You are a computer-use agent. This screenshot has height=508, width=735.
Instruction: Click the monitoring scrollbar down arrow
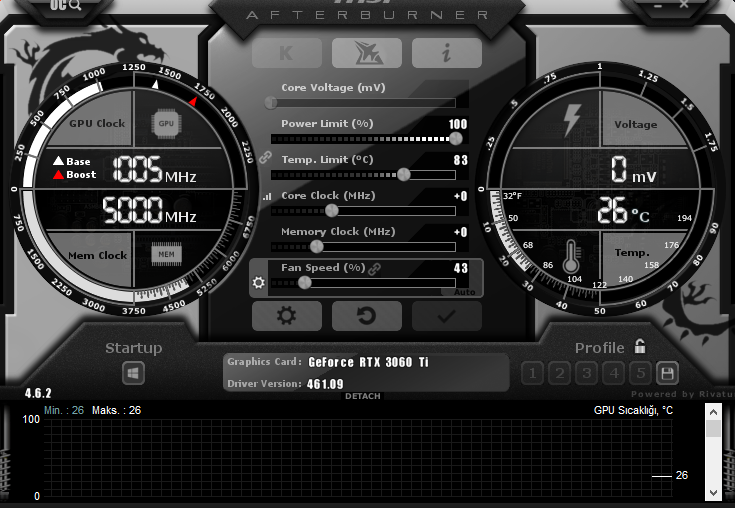coord(713,493)
